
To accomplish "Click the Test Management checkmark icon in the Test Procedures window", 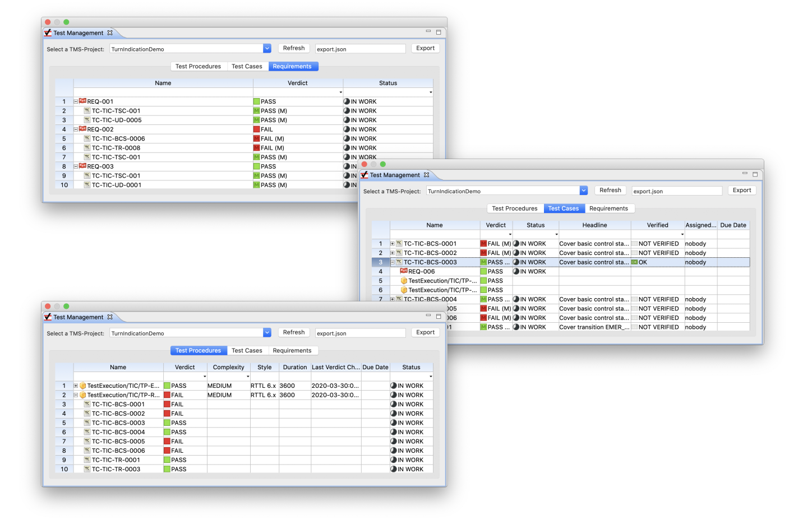I will click(48, 317).
